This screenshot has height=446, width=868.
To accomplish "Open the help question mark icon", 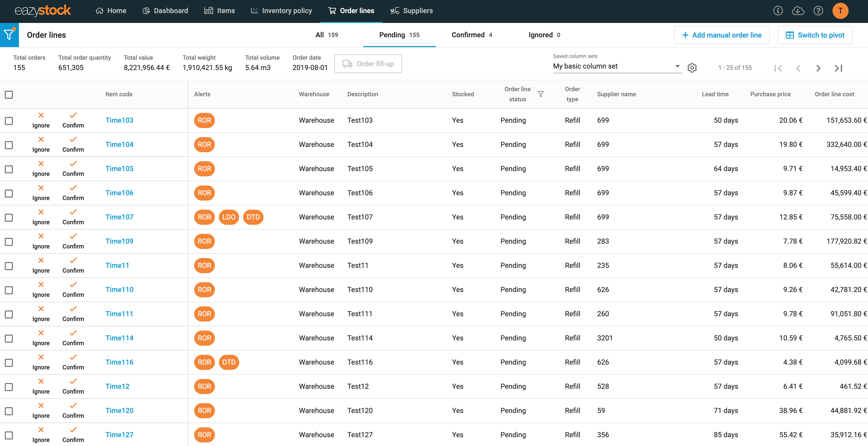I will point(818,11).
